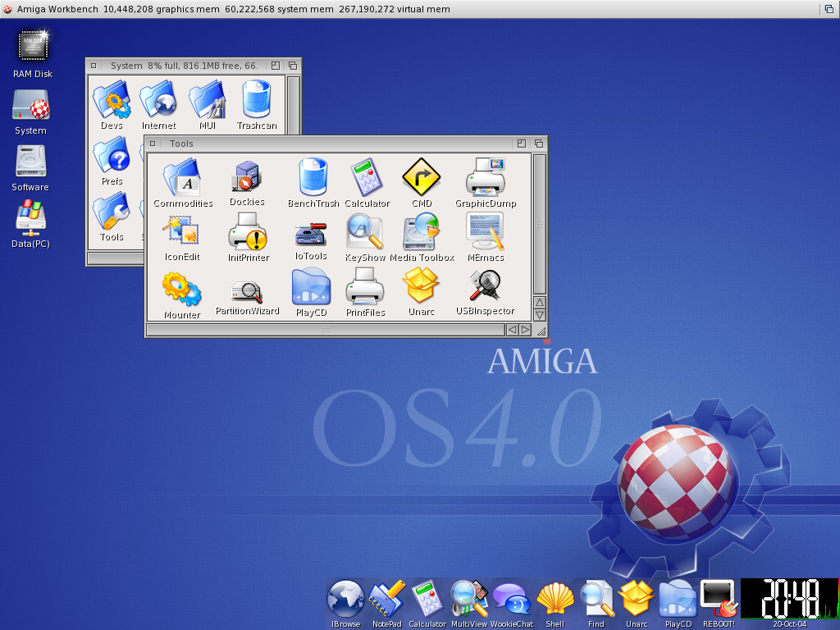Open the Media Toolbox icon

[x=422, y=232]
